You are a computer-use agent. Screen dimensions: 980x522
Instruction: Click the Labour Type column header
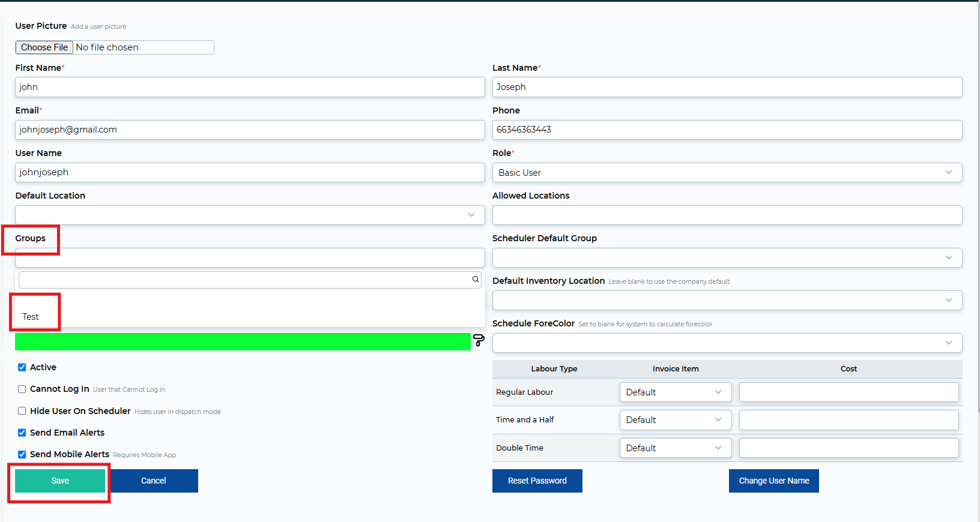[554, 369]
